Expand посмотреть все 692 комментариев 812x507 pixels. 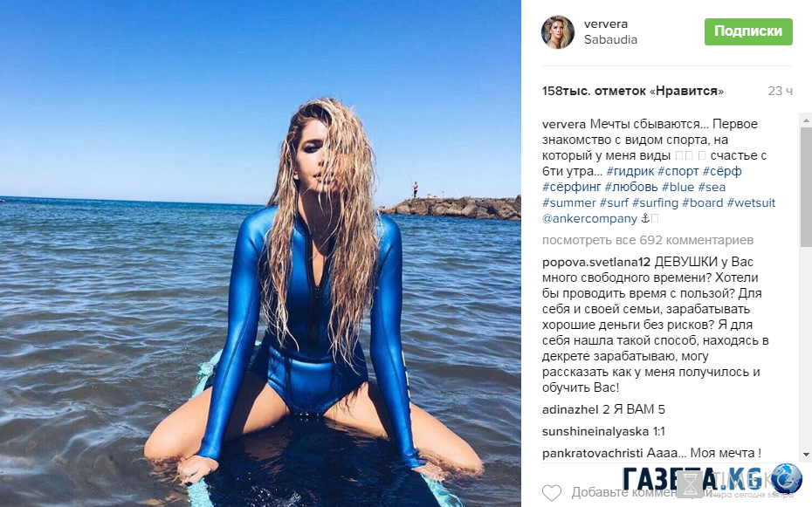[647, 240]
